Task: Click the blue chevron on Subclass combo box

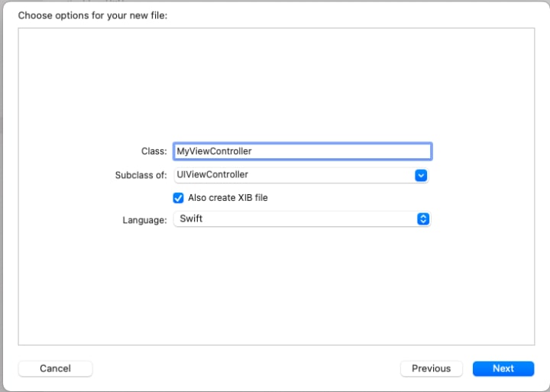Action: click(421, 175)
